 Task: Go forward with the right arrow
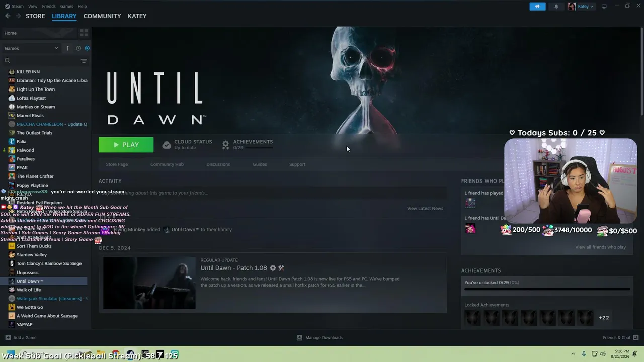click(18, 16)
